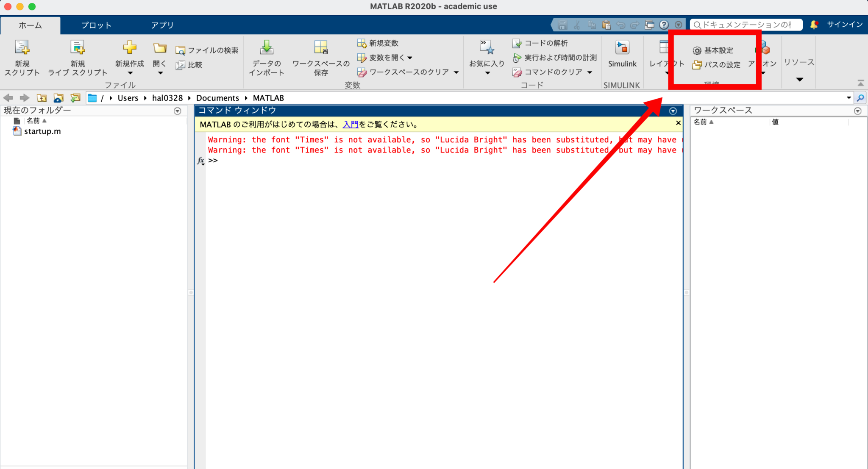Viewport: 868px width, 469px height.
Task: Switch to the Apps (アプリ) tab
Action: (x=162, y=25)
